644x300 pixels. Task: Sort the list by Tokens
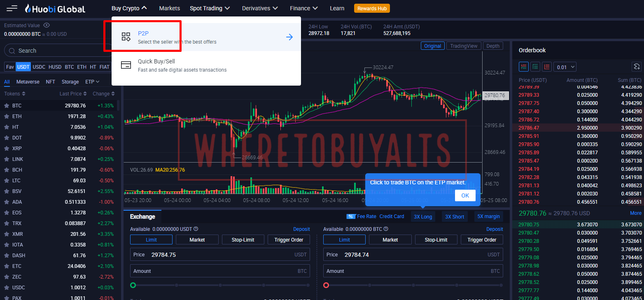click(x=15, y=94)
